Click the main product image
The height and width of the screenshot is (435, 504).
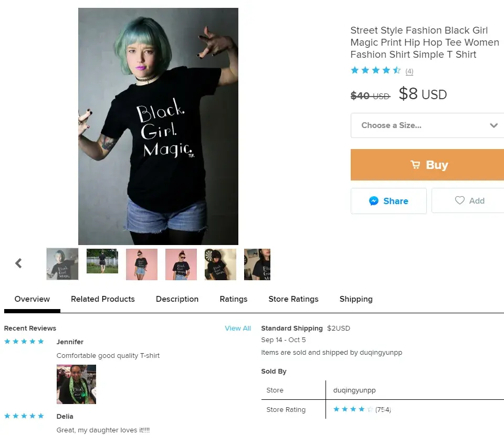pyautogui.click(x=158, y=126)
